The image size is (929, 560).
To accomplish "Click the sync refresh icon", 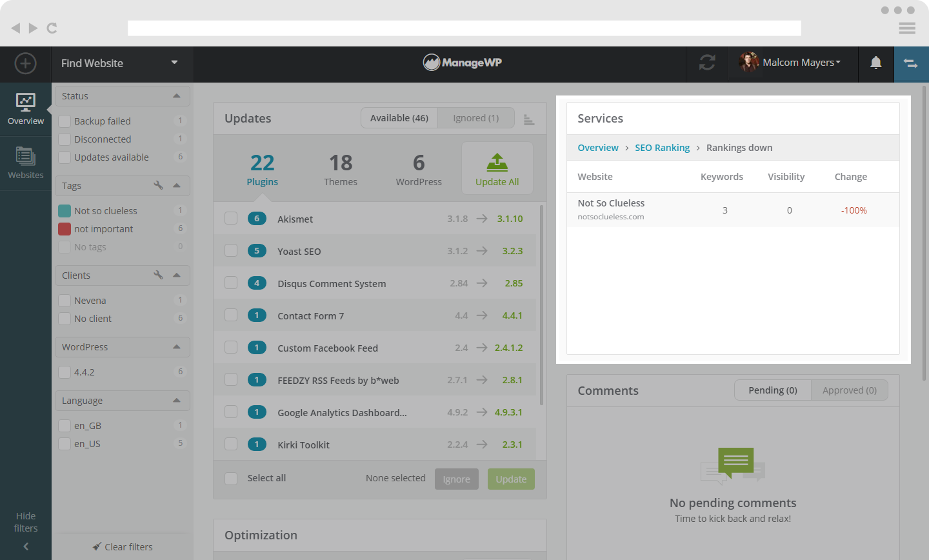I will tap(707, 63).
